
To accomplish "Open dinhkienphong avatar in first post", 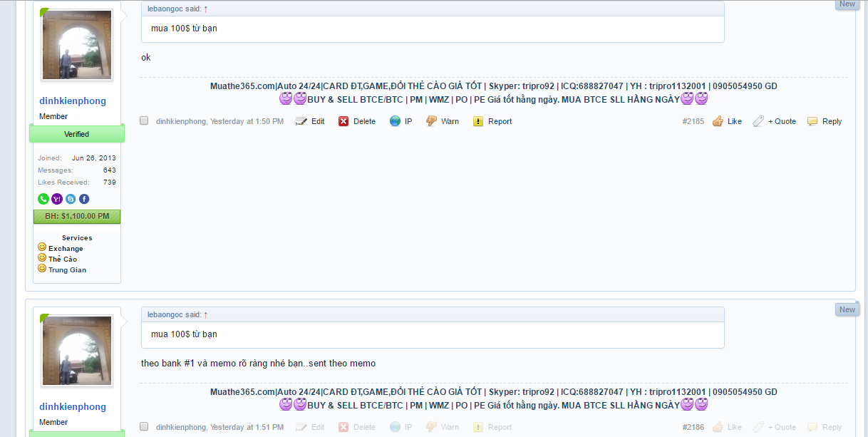I will (77, 44).
